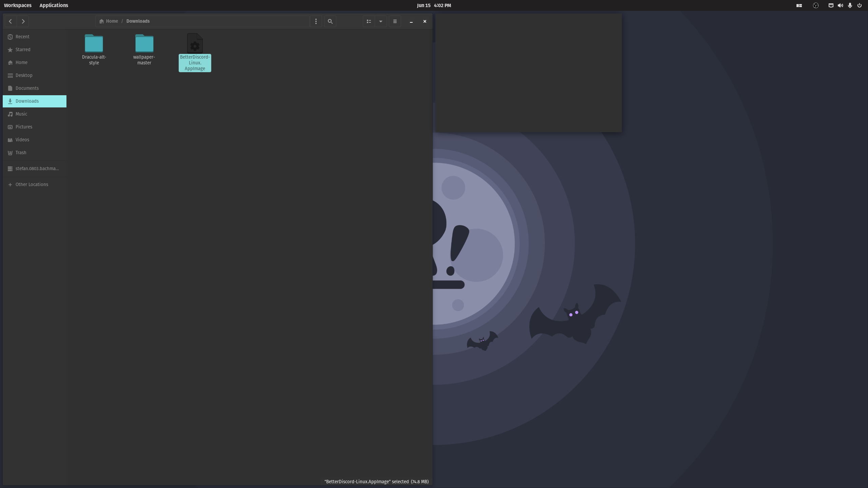Toggle list/grid view button

coord(369,21)
